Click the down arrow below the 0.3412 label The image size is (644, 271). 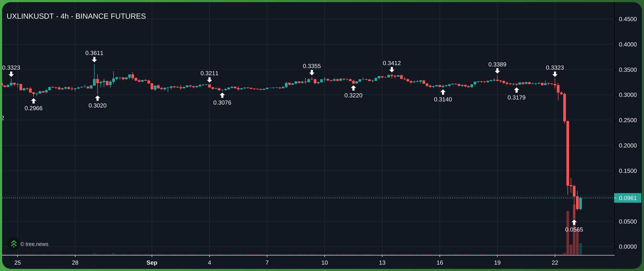click(392, 70)
